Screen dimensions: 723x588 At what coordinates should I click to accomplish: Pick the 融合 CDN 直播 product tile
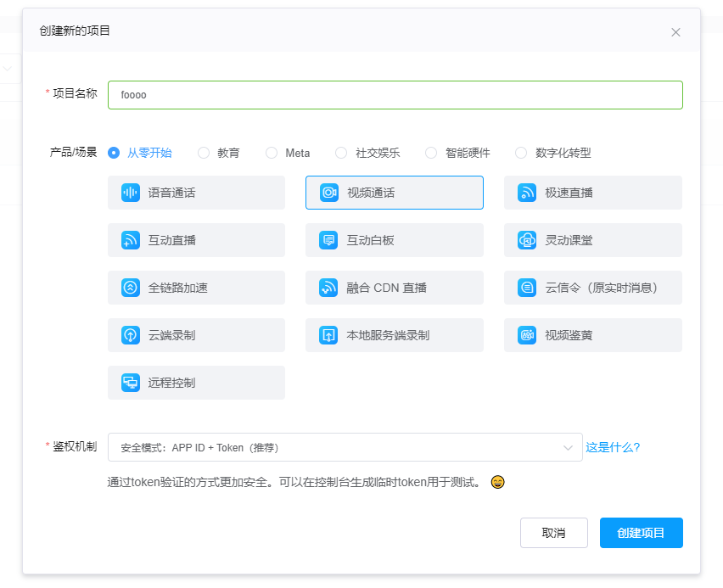point(394,288)
